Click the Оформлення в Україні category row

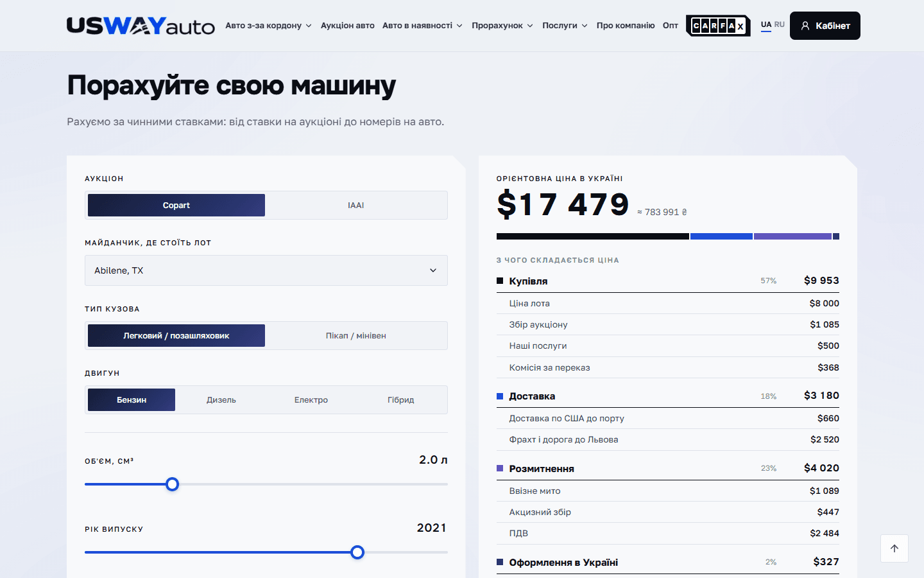tap(668, 562)
